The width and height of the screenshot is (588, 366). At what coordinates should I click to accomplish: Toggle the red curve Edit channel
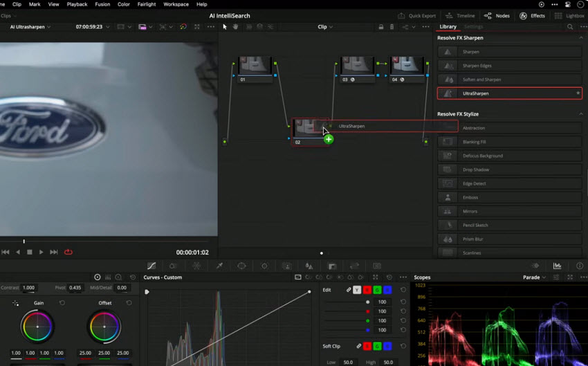[367, 290]
